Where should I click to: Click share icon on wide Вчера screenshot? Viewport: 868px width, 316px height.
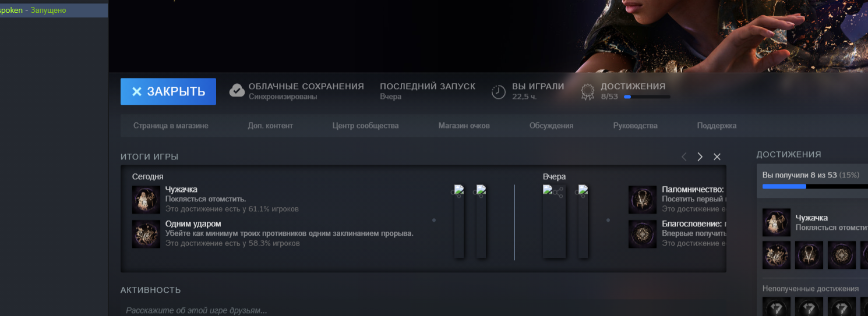pos(558,192)
